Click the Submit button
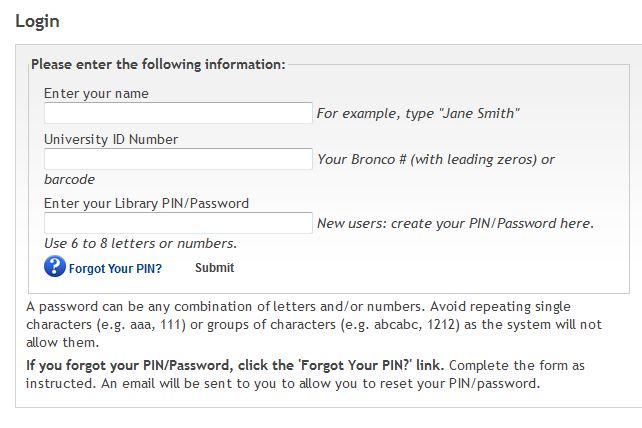This screenshot has width=642, height=428. [x=215, y=268]
